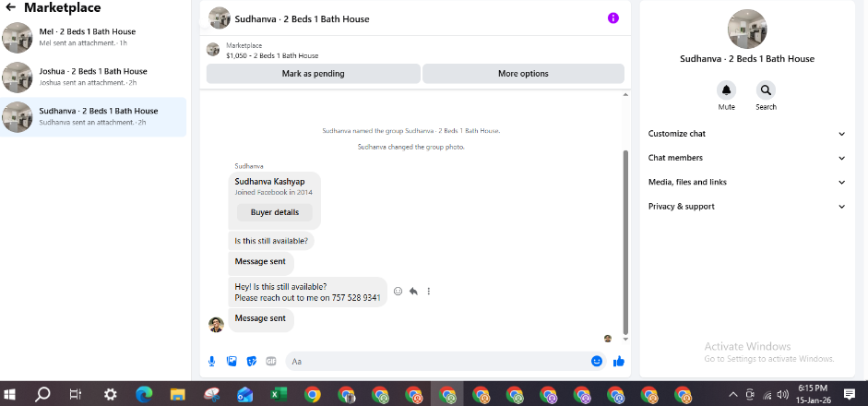868x406 pixels.
Task: Attach a file using the photo icon
Action: pos(232,361)
